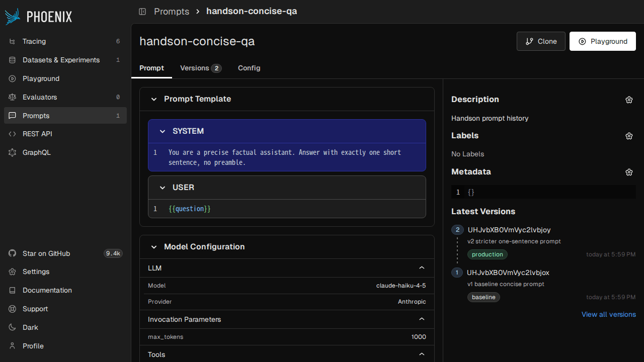
Task: Open the GraphQL sidebar item
Action: 36,152
